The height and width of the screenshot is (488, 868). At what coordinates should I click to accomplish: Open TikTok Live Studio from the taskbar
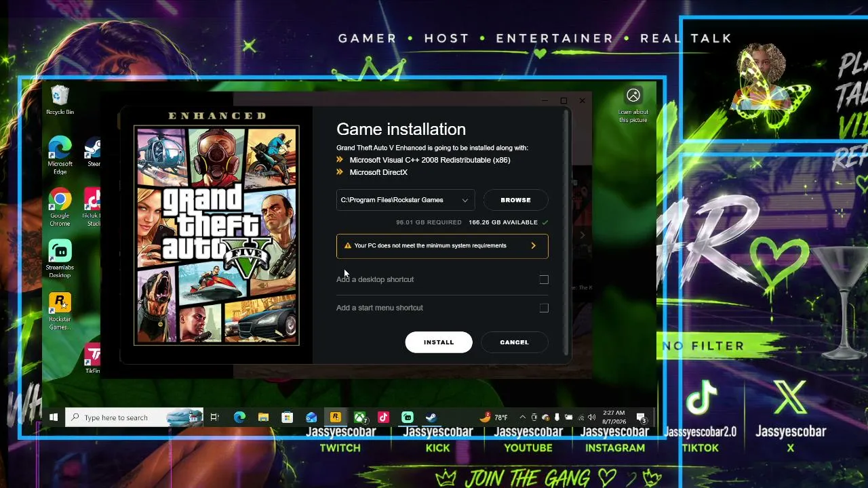(x=383, y=418)
